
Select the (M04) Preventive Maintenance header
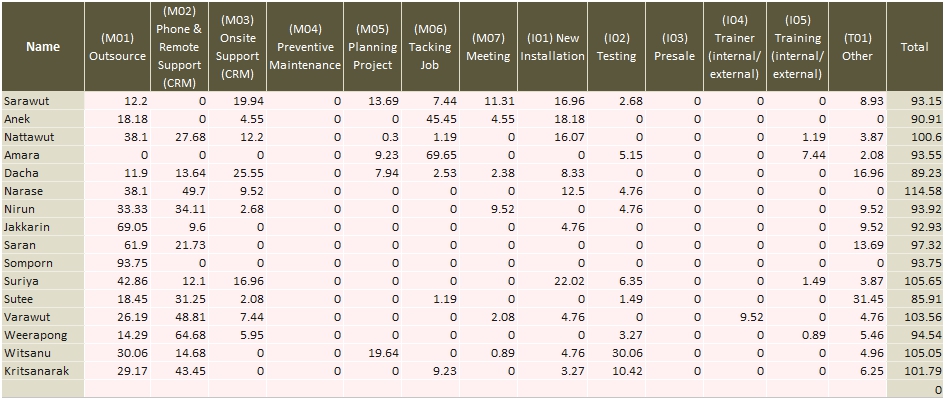305,46
